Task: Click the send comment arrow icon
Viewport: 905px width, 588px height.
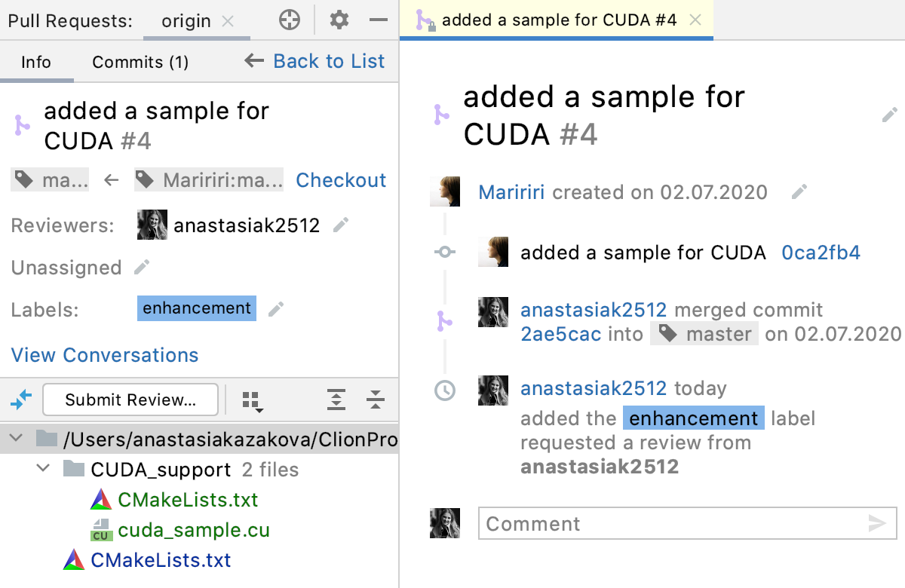Action: point(876,523)
